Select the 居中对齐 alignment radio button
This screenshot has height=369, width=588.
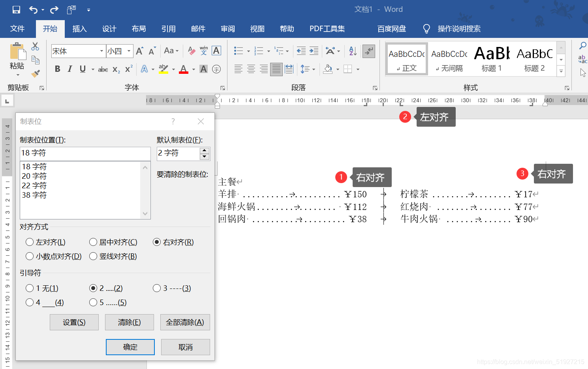(93, 242)
